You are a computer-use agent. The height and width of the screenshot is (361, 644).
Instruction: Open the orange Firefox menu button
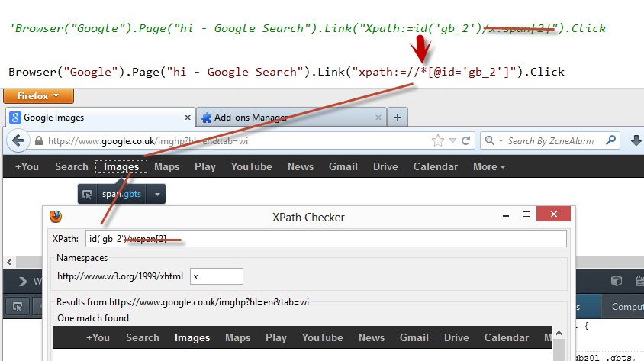[x=38, y=96]
